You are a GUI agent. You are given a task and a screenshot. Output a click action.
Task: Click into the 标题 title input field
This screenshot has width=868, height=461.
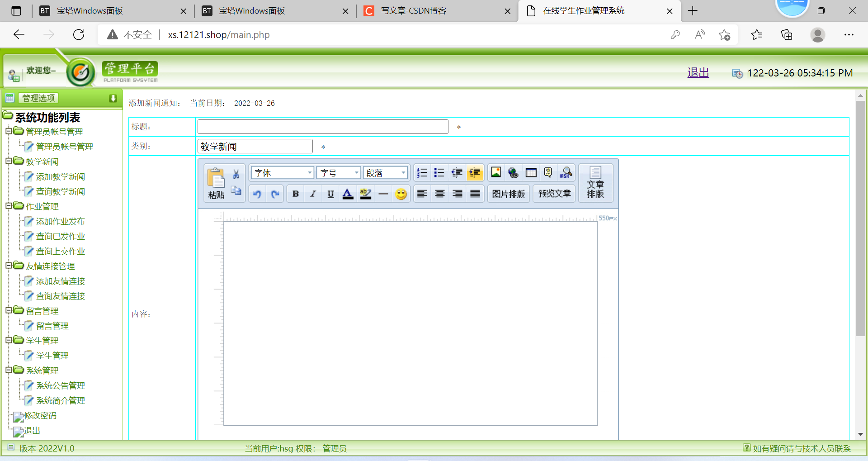(323, 127)
